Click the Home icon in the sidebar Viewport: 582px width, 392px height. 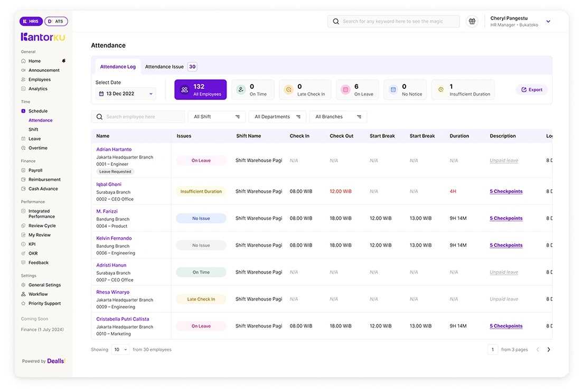point(23,61)
